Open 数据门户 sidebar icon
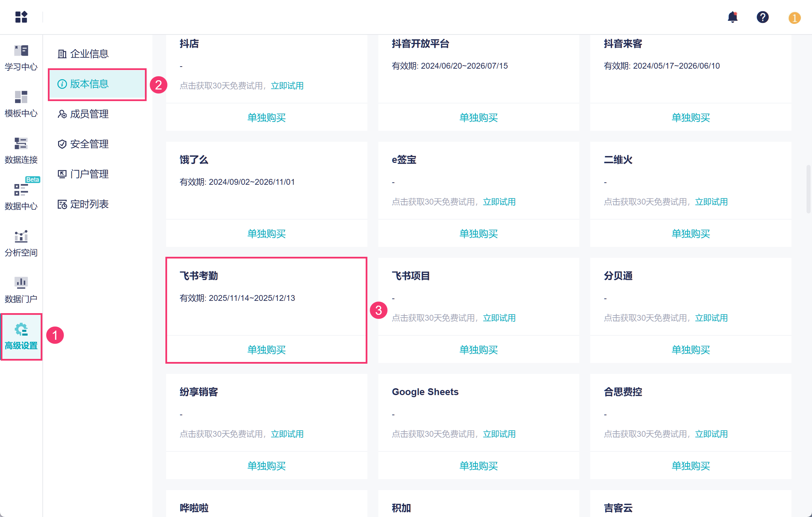 [x=21, y=290]
